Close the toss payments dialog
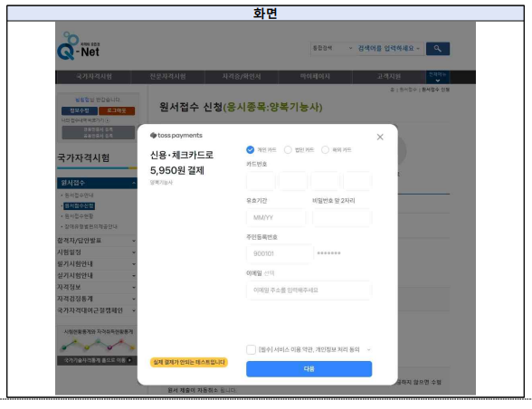 380,137
